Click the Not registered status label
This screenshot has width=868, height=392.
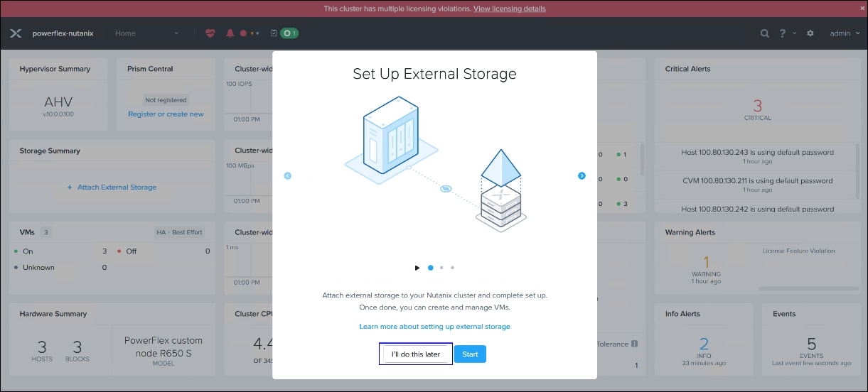tap(166, 100)
